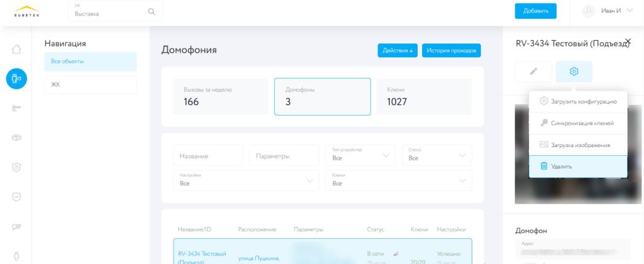Click the search magnifier icon
Image resolution: width=644 pixels, height=264 pixels.
[x=151, y=11]
